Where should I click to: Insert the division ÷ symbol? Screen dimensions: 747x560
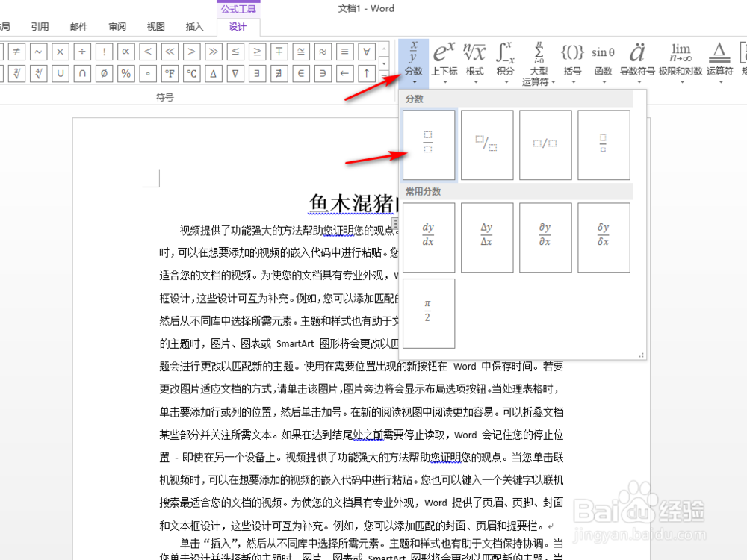pos(82,52)
